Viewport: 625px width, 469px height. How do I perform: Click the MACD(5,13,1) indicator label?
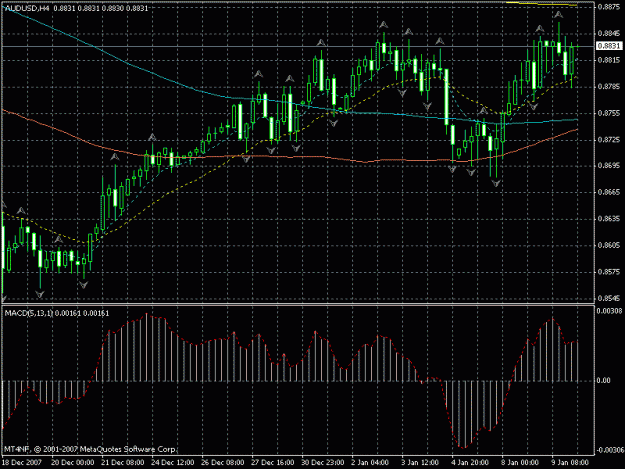coord(29,314)
